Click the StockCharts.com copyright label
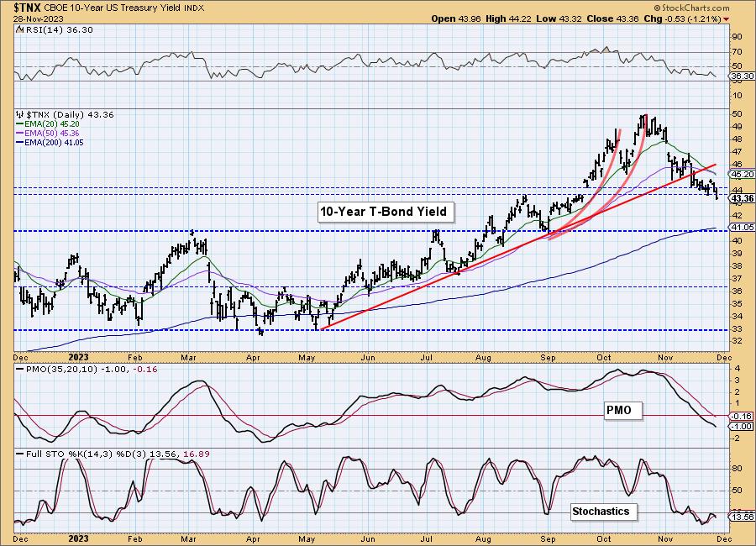This screenshot has width=756, height=546. [691, 8]
